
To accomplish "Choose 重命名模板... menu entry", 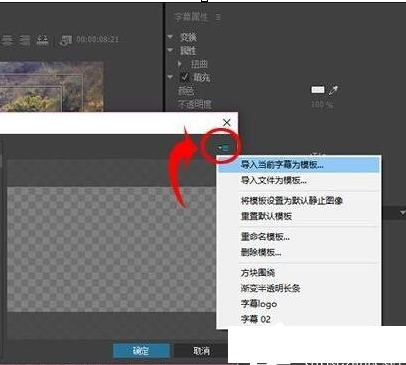I will [x=299, y=237].
